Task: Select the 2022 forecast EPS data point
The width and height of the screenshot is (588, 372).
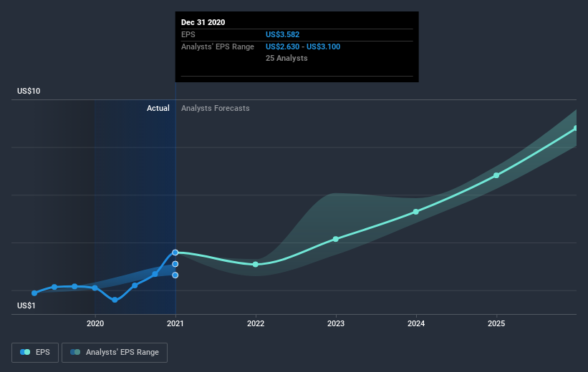Action: pyautogui.click(x=256, y=265)
